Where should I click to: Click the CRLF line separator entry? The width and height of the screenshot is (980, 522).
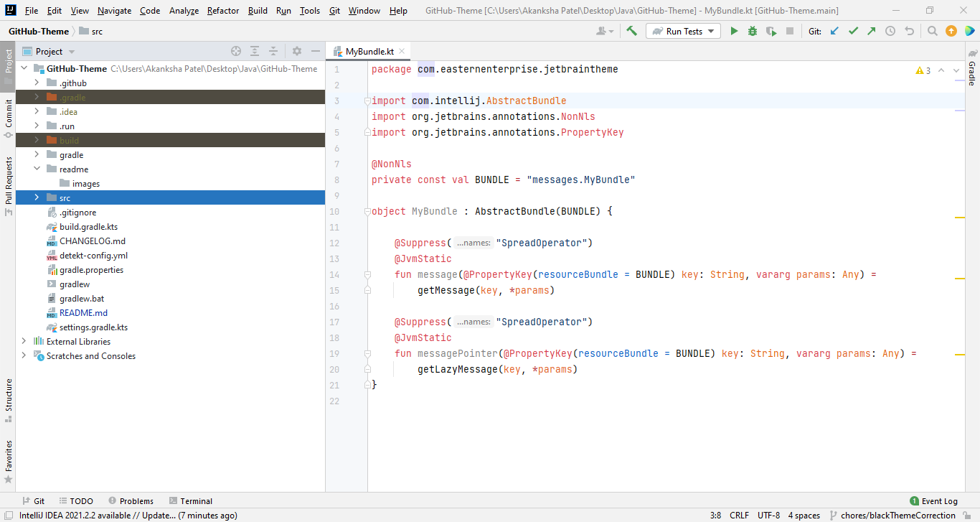[739, 515]
